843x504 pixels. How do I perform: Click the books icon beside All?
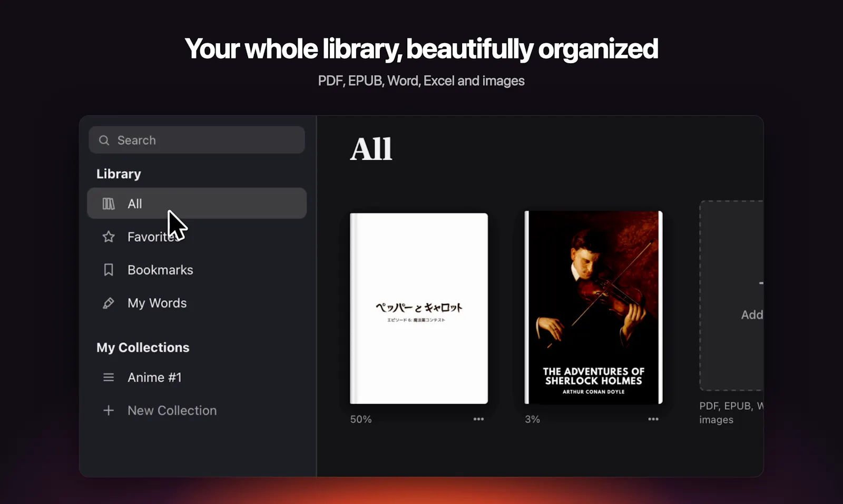[109, 204]
